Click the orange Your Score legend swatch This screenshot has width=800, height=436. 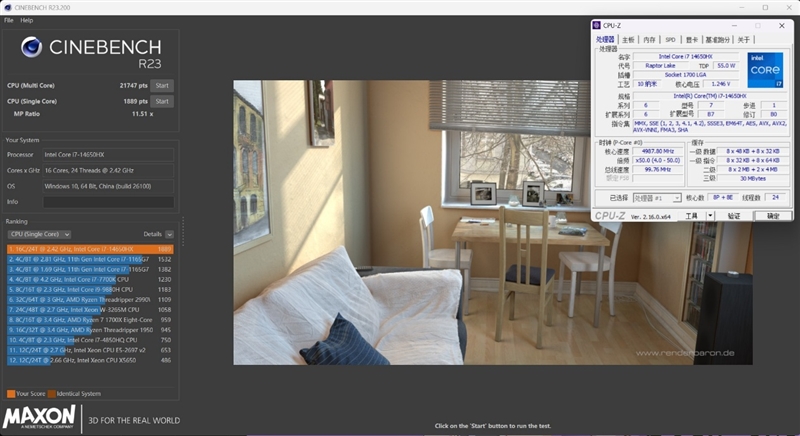(x=11, y=394)
